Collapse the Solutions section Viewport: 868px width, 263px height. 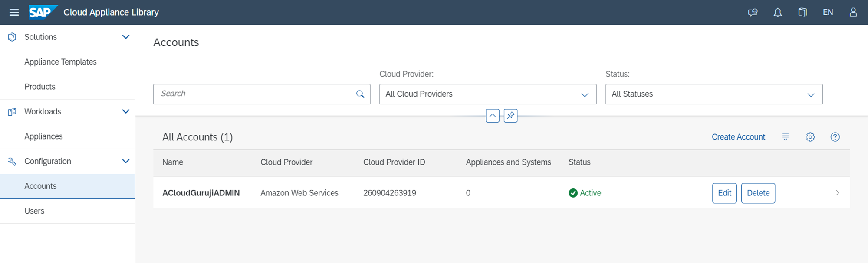[x=125, y=37]
